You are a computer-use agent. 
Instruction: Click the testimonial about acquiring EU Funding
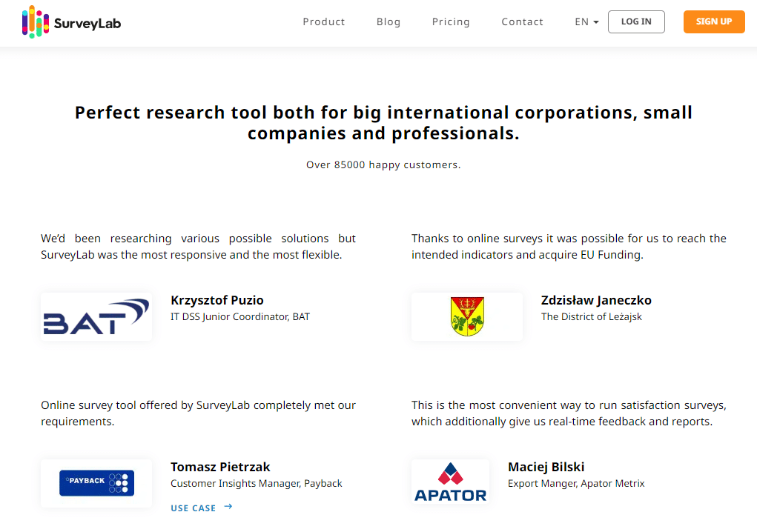(x=569, y=247)
